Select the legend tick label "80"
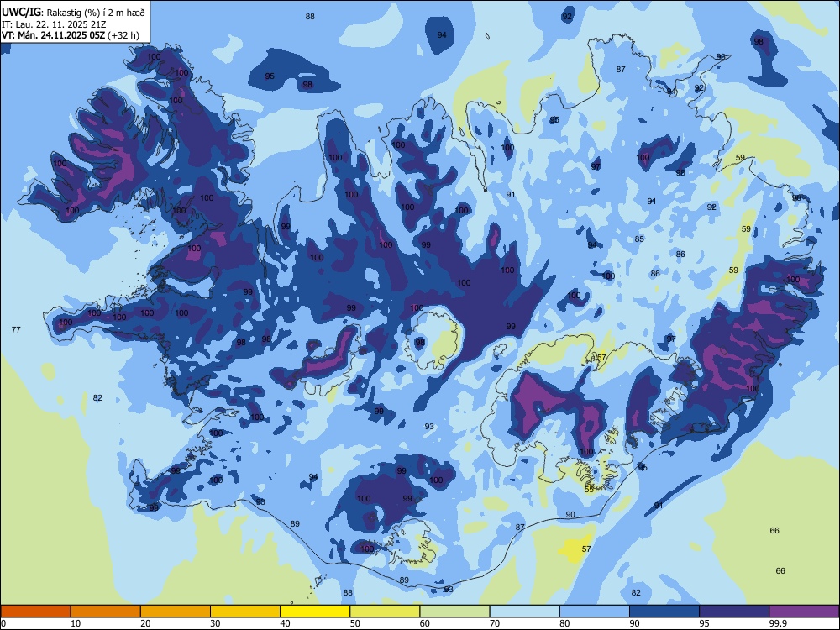 564,623
